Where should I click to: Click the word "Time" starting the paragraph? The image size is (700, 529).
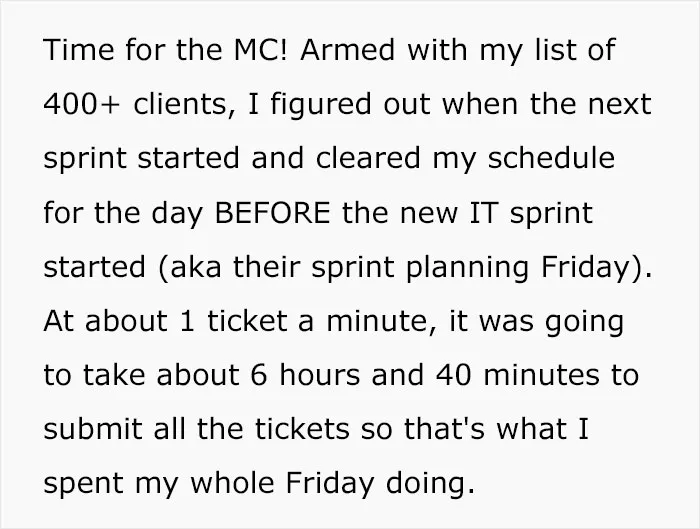coord(79,49)
